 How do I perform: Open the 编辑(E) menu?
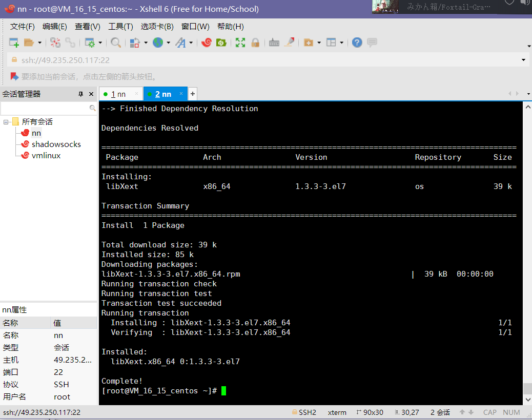(55, 27)
